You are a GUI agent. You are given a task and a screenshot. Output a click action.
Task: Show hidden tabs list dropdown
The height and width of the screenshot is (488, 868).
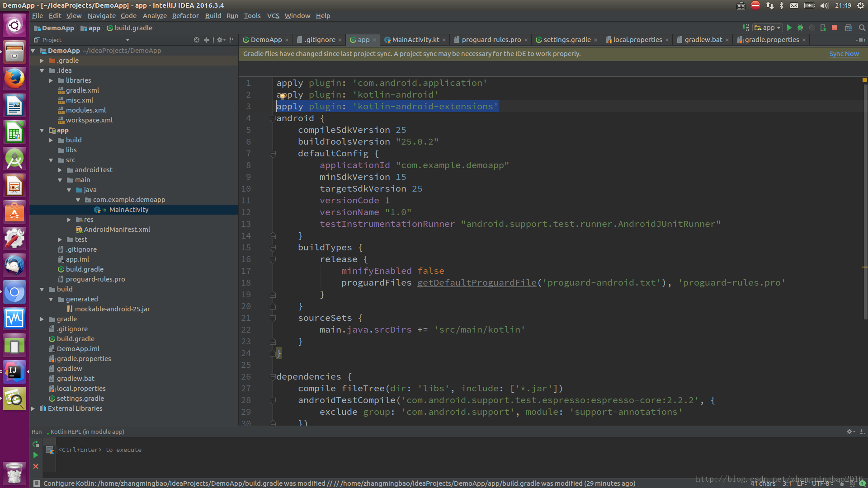pos(860,40)
